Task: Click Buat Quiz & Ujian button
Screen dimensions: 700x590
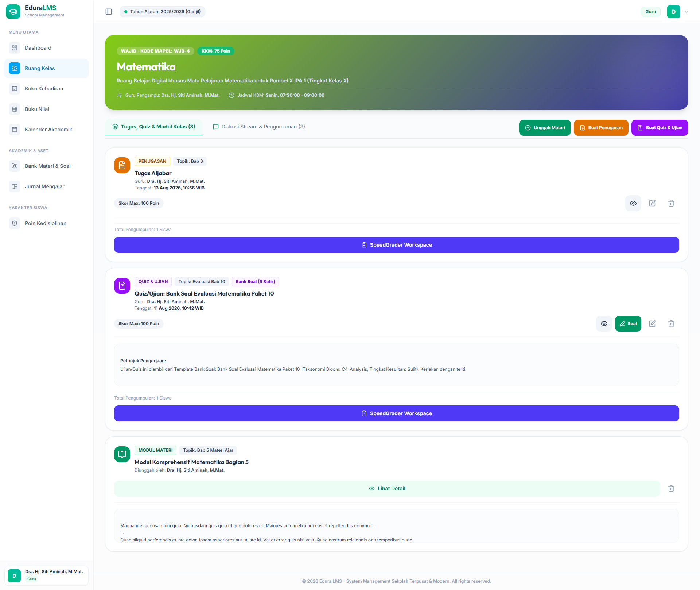Action: pos(660,128)
